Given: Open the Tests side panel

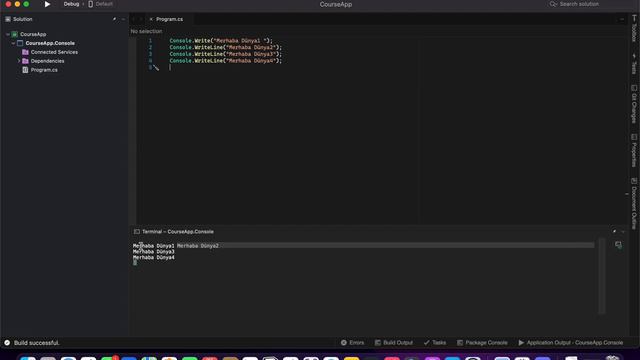Looking at the screenshot, I should (x=634, y=64).
